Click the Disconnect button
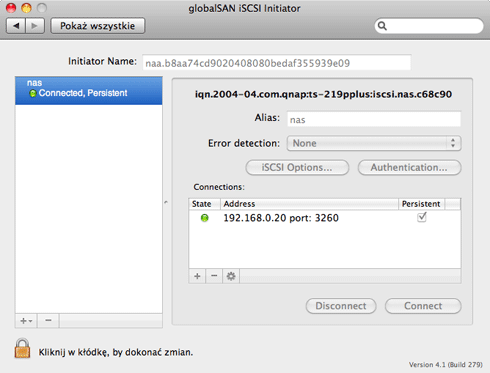 coord(341,306)
